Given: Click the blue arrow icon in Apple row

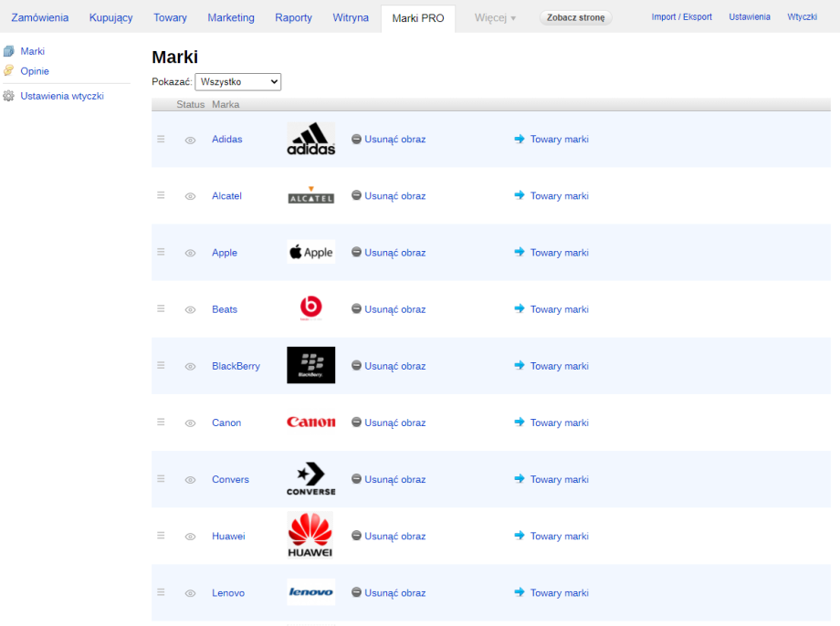Looking at the screenshot, I should pos(520,252).
